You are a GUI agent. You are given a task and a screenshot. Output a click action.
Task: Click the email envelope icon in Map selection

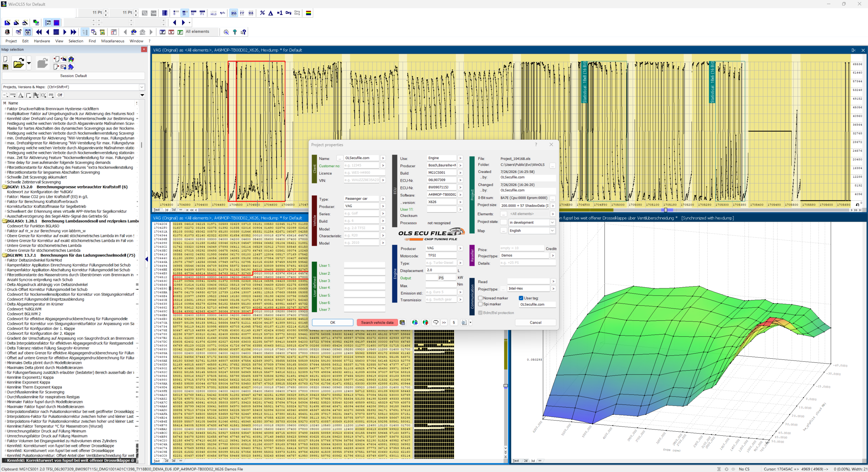[x=63, y=67]
